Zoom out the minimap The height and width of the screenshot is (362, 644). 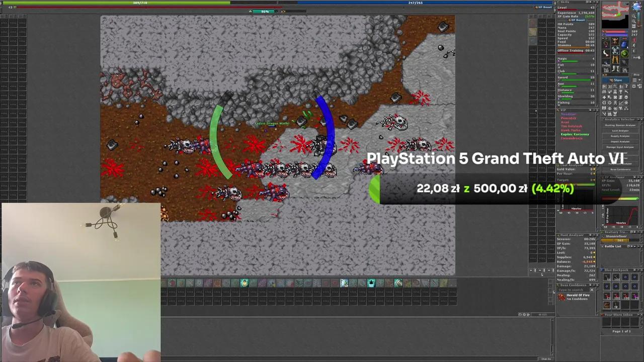pyautogui.click(x=634, y=16)
